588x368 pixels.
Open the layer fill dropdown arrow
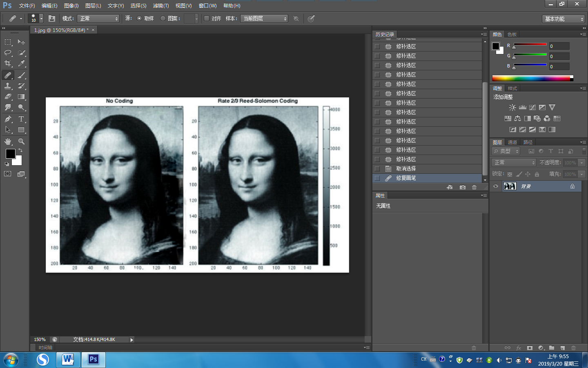pos(582,174)
